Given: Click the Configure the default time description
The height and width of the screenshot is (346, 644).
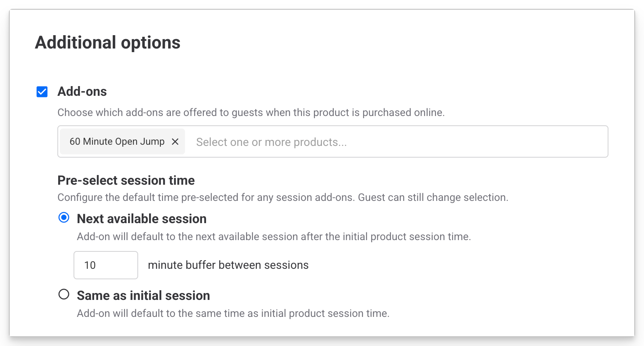Looking at the screenshot, I should pyautogui.click(x=283, y=197).
